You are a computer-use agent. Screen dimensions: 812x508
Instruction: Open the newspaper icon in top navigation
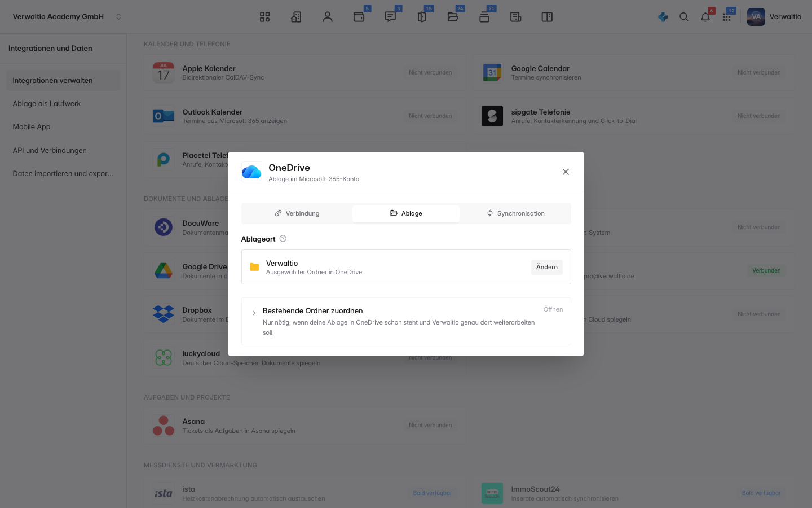tap(515, 17)
